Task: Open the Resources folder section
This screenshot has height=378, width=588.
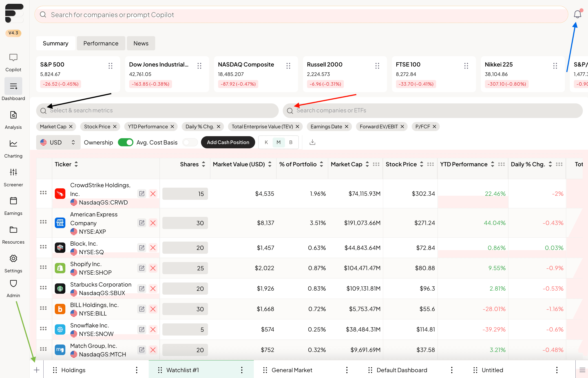Action: (x=13, y=235)
